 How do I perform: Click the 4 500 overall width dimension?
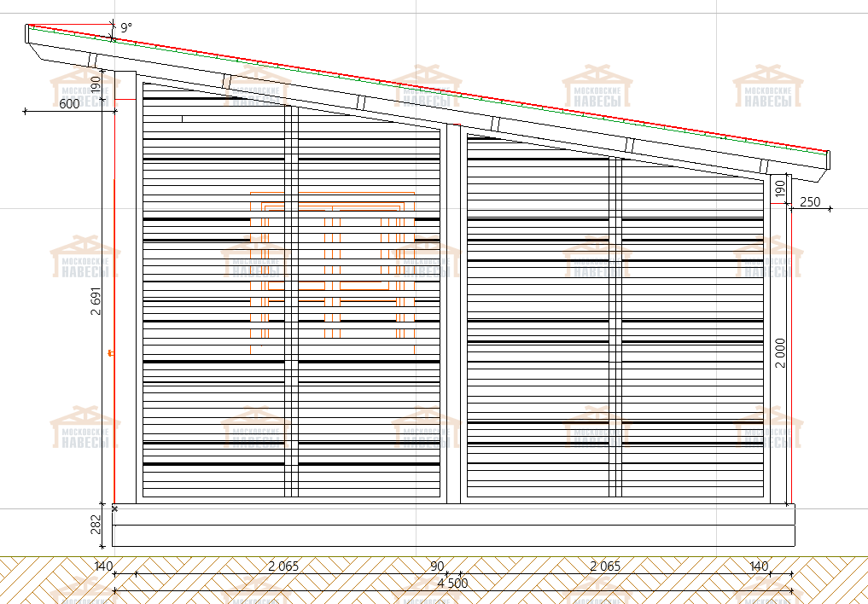pos(451,583)
